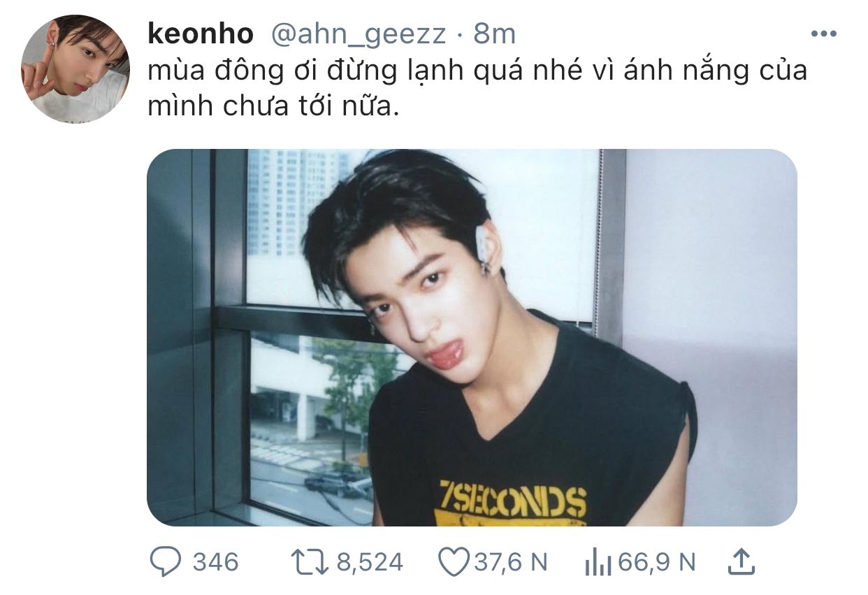This screenshot has height=595, width=868.
Task: Like the tweet with the heart icon
Action: [454, 561]
